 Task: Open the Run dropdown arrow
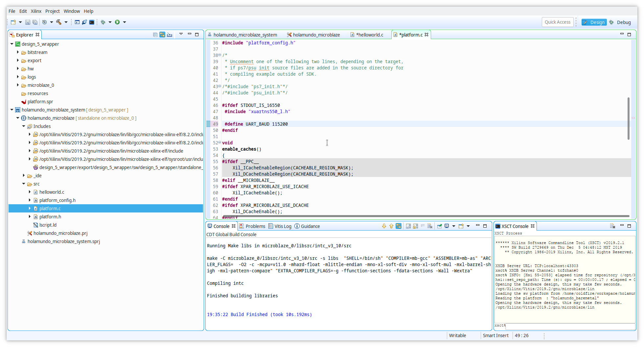click(x=125, y=22)
